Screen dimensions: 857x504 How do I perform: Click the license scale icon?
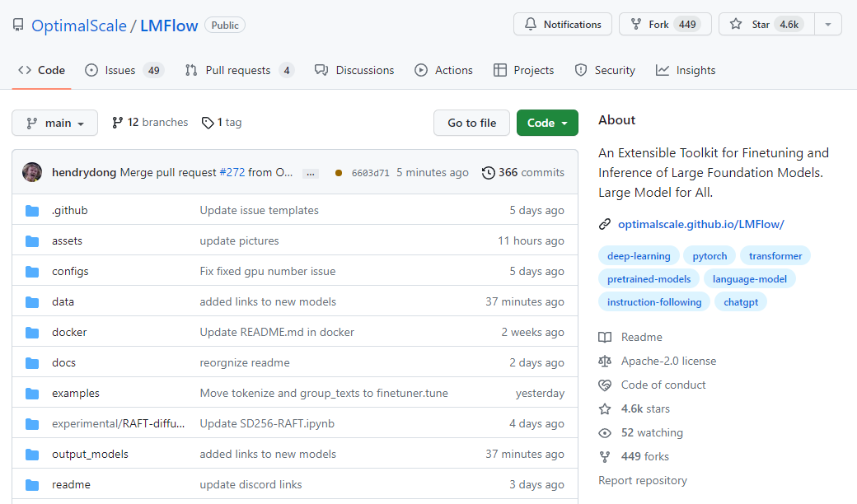coord(605,361)
